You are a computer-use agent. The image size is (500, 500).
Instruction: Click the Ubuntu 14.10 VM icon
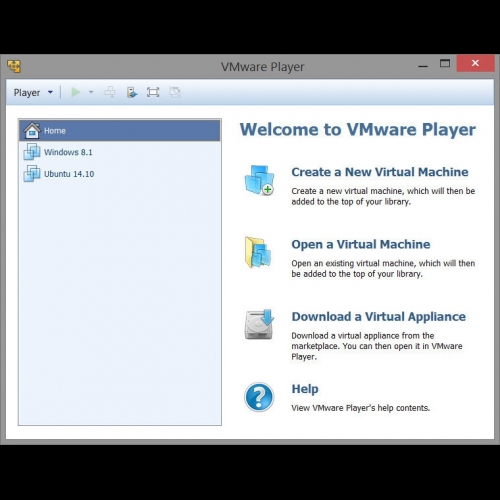coord(32,173)
